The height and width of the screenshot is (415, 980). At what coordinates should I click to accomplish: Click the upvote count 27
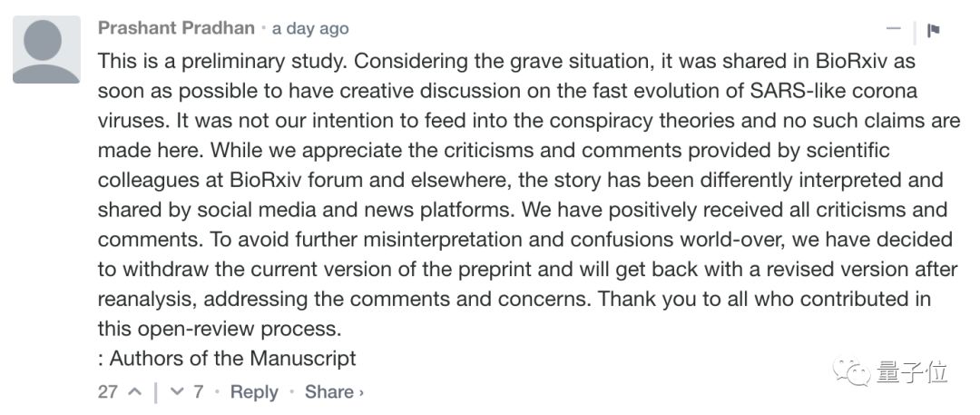point(108,392)
